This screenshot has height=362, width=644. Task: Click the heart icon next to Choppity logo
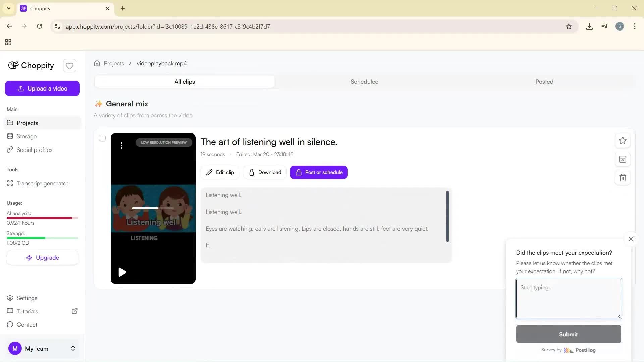(69, 66)
